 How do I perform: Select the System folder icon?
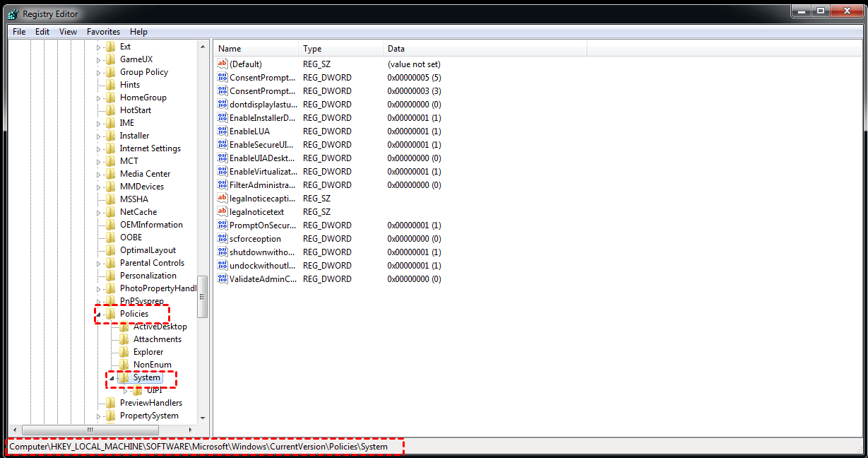click(x=124, y=377)
